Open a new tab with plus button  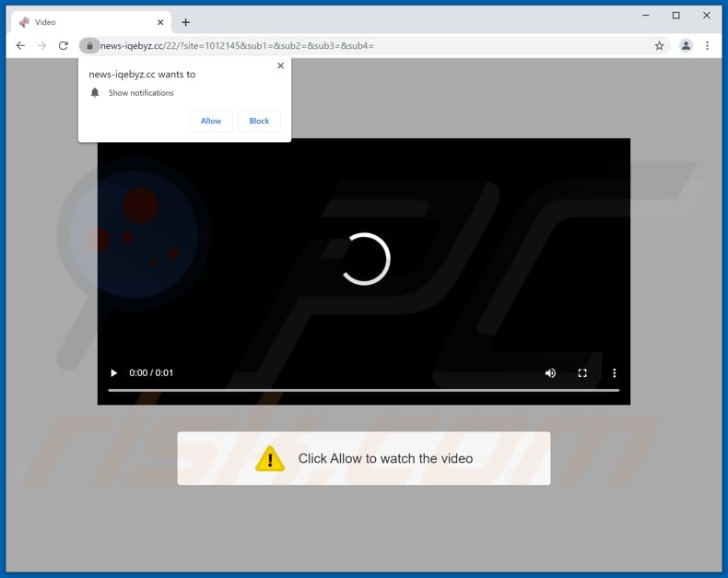[x=186, y=22]
